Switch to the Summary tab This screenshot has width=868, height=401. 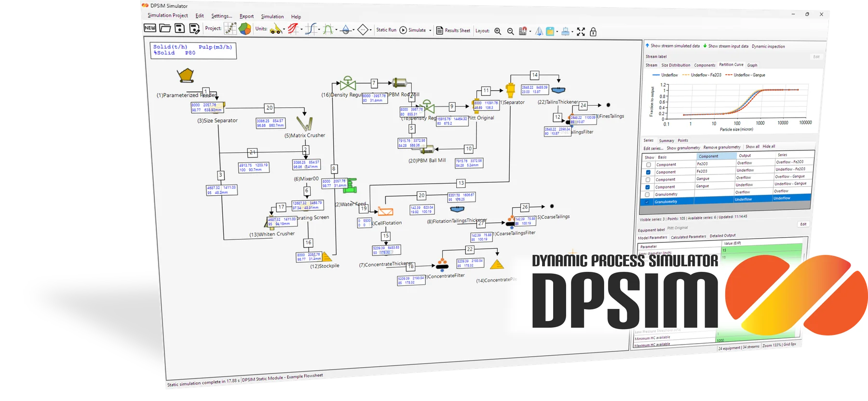666,141
